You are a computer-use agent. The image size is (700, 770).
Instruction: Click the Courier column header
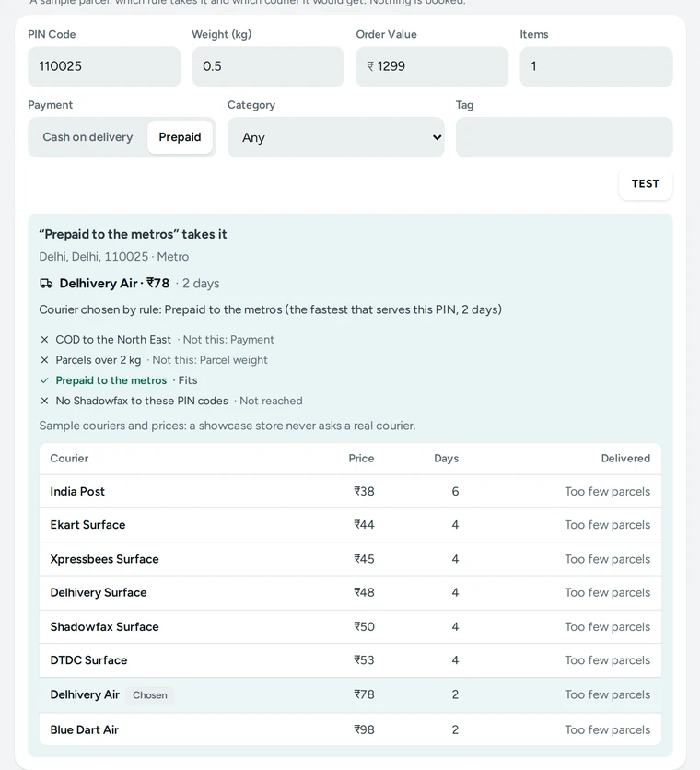tap(69, 458)
